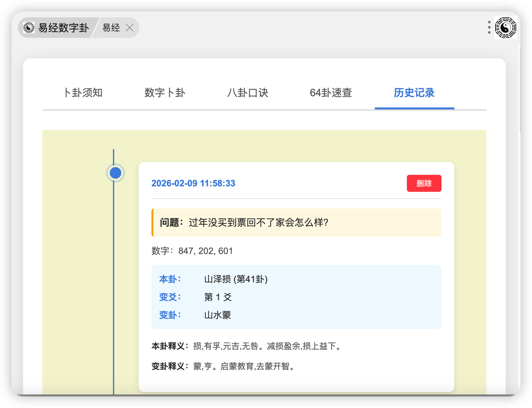
Task: Click the 变爻 第 1 爻 row
Action: (218, 297)
